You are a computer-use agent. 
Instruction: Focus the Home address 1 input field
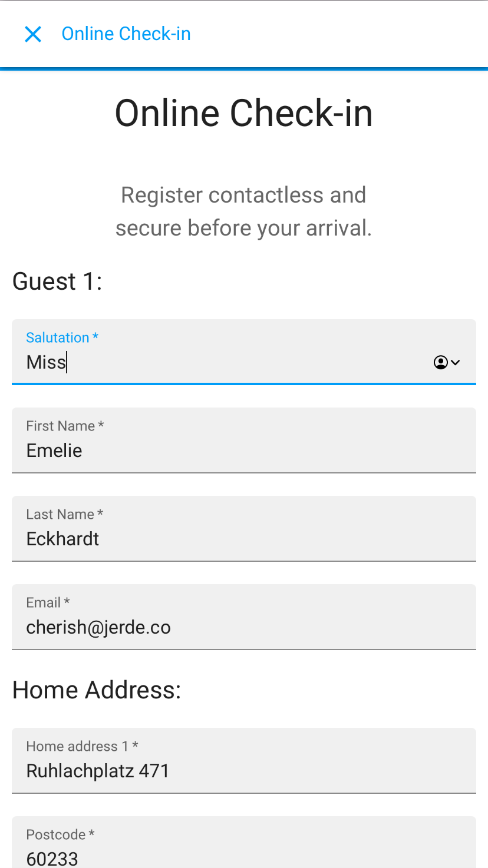click(x=243, y=771)
